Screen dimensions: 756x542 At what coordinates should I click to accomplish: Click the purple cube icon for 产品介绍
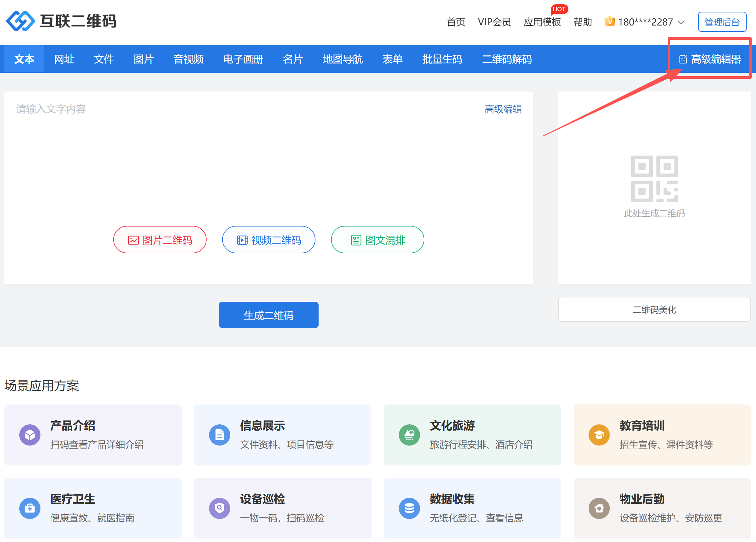[x=30, y=435]
